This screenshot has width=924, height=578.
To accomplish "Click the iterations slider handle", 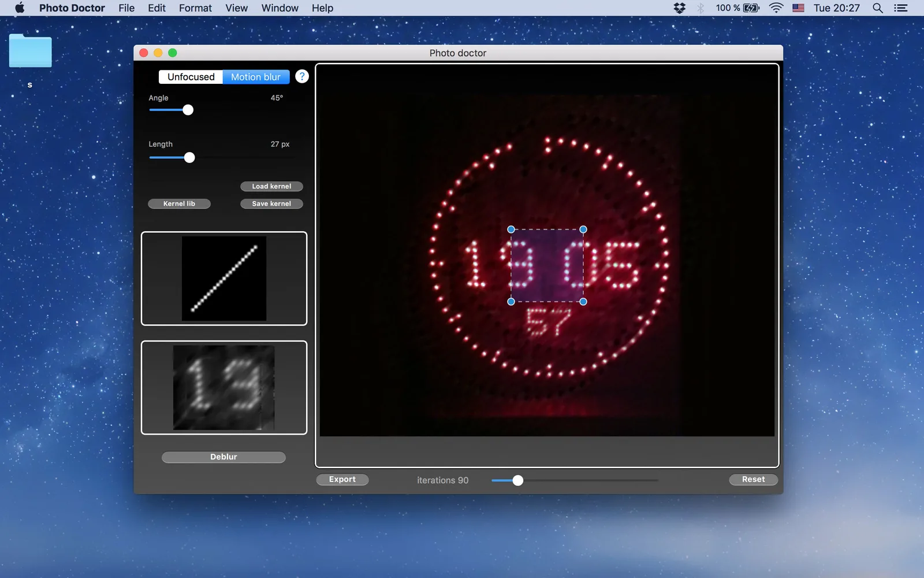I will pyautogui.click(x=518, y=480).
